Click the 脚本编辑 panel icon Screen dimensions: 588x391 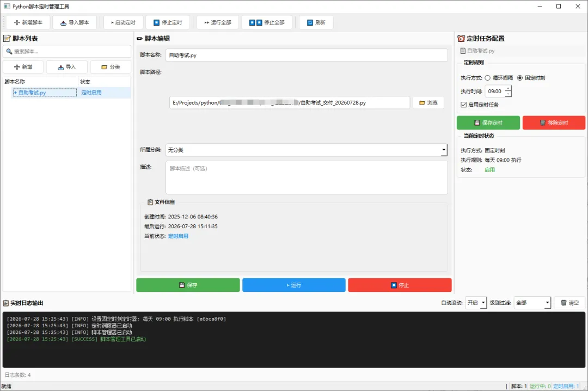(139, 38)
